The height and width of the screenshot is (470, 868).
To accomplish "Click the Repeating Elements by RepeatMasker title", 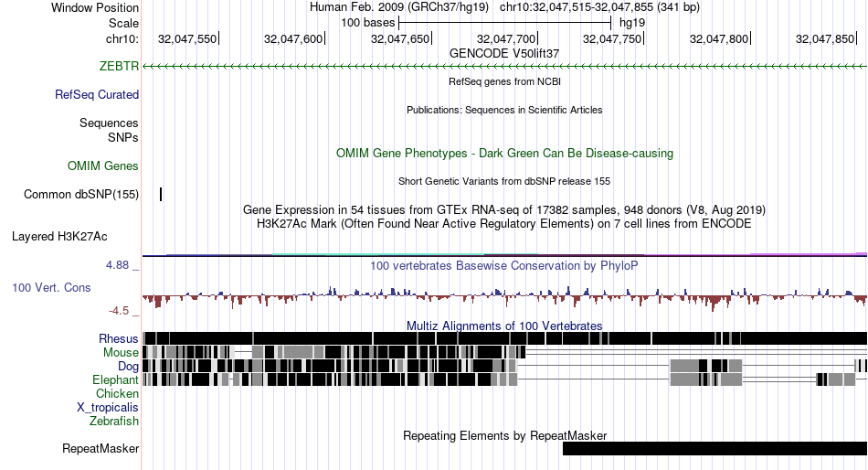I will [504, 435].
